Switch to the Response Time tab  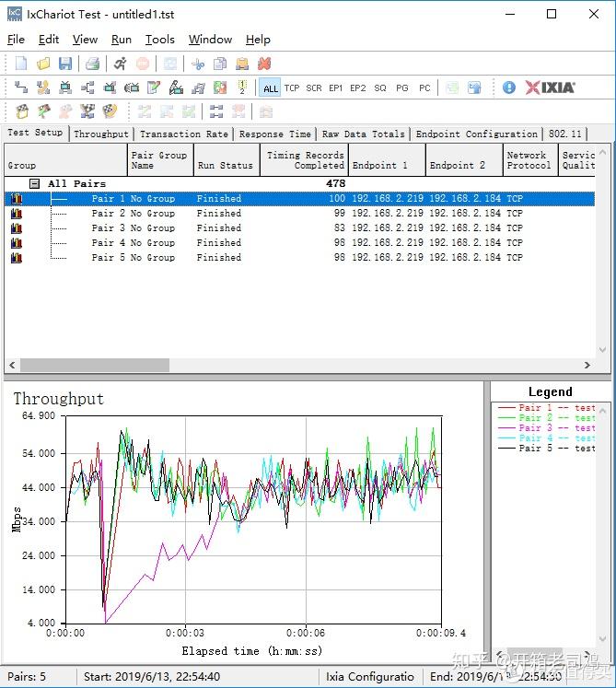[x=274, y=134]
